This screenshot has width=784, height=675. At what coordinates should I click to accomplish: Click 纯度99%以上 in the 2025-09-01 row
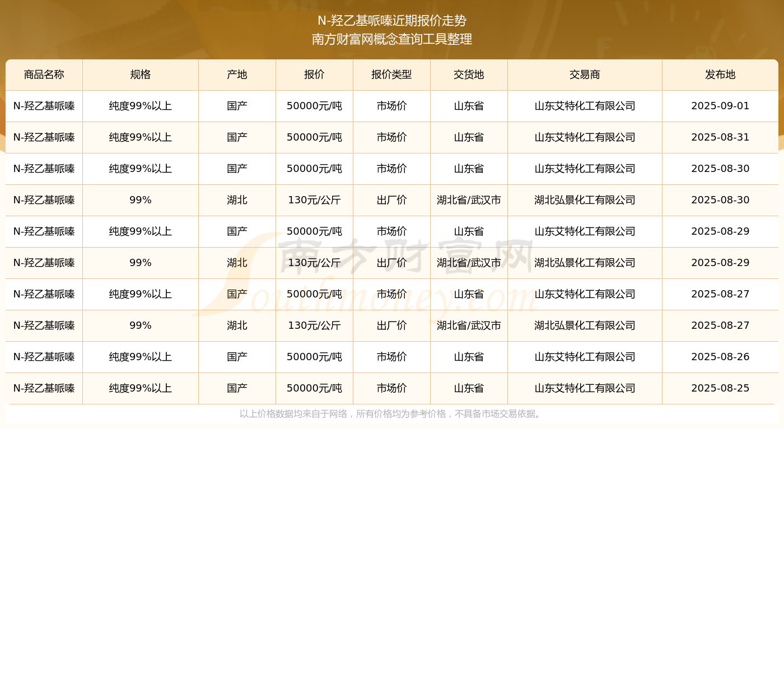coord(141,106)
